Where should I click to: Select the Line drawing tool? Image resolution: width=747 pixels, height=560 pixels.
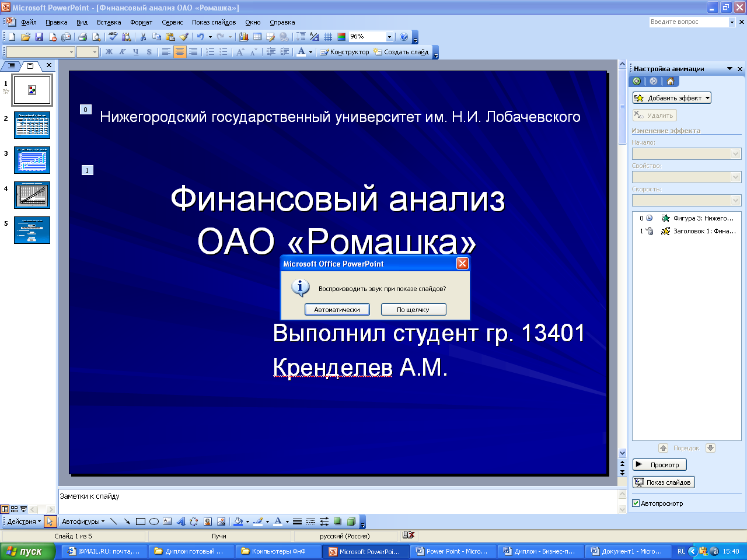coord(113,521)
